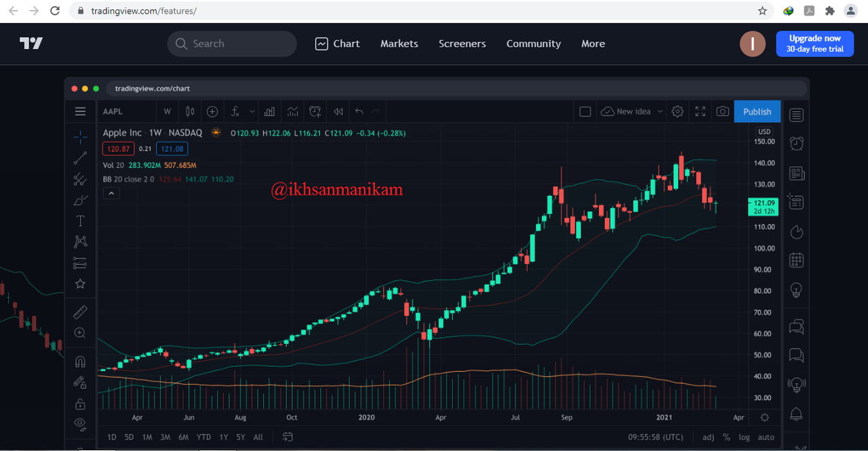Open the favorites star icon tool
The height and width of the screenshot is (451, 868).
coord(80,283)
